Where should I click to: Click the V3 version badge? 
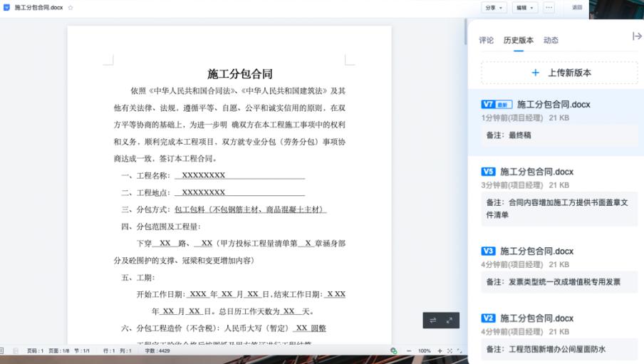(488, 251)
